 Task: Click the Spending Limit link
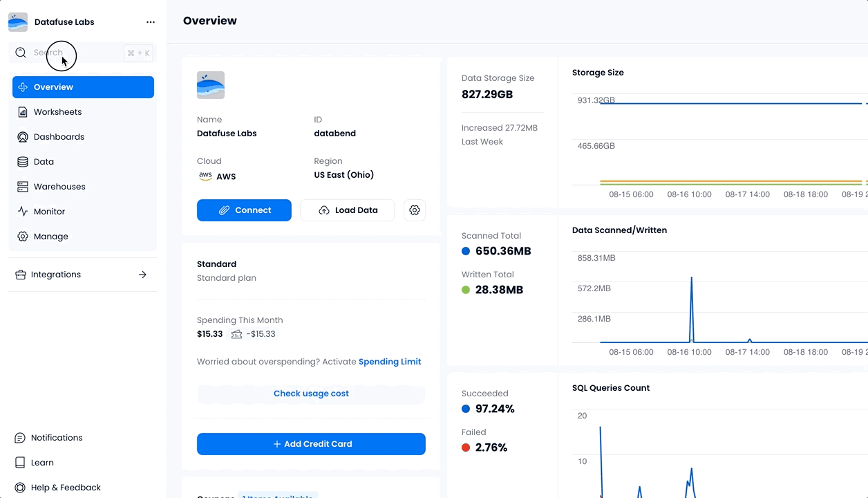pyautogui.click(x=390, y=362)
